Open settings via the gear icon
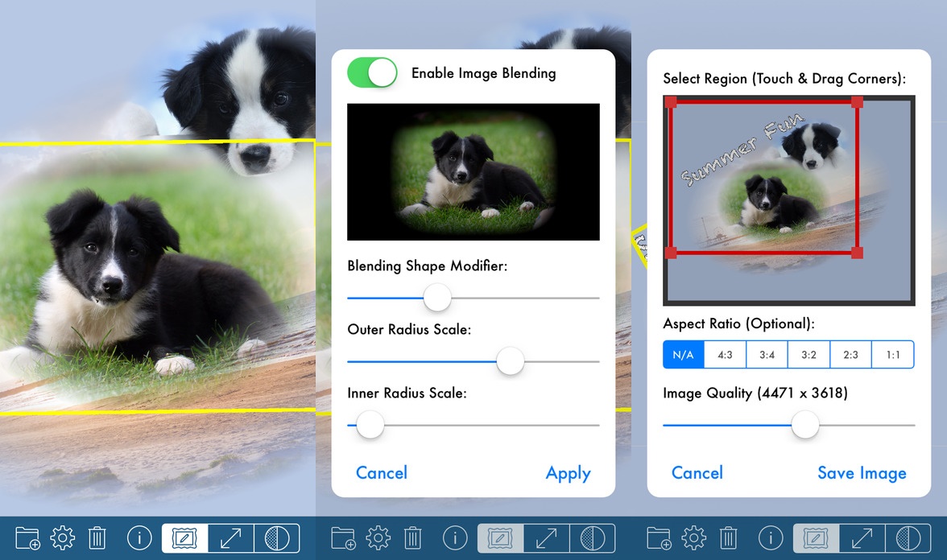The image size is (947, 560). (62, 537)
